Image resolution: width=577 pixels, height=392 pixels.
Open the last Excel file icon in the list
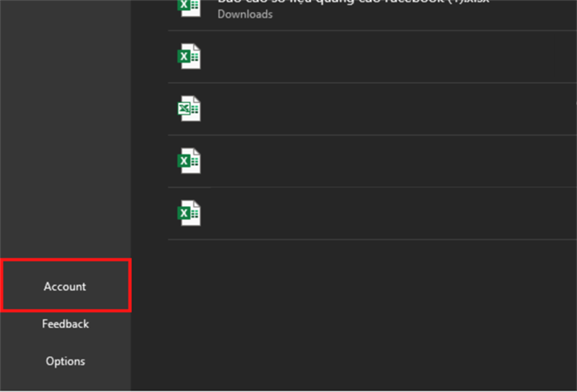pos(189,213)
